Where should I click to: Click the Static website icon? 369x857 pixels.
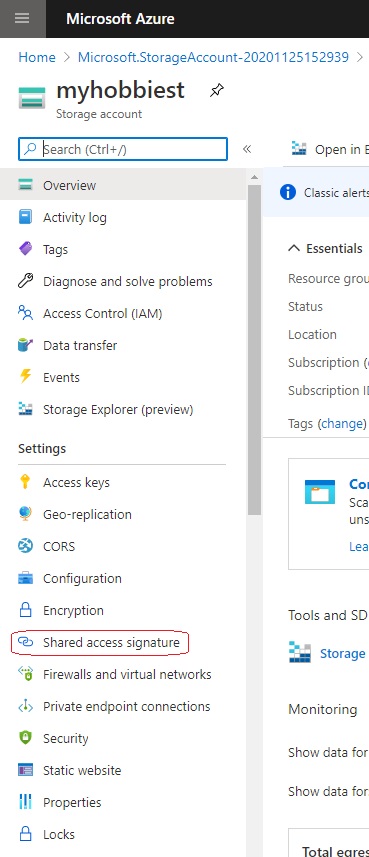coord(26,770)
